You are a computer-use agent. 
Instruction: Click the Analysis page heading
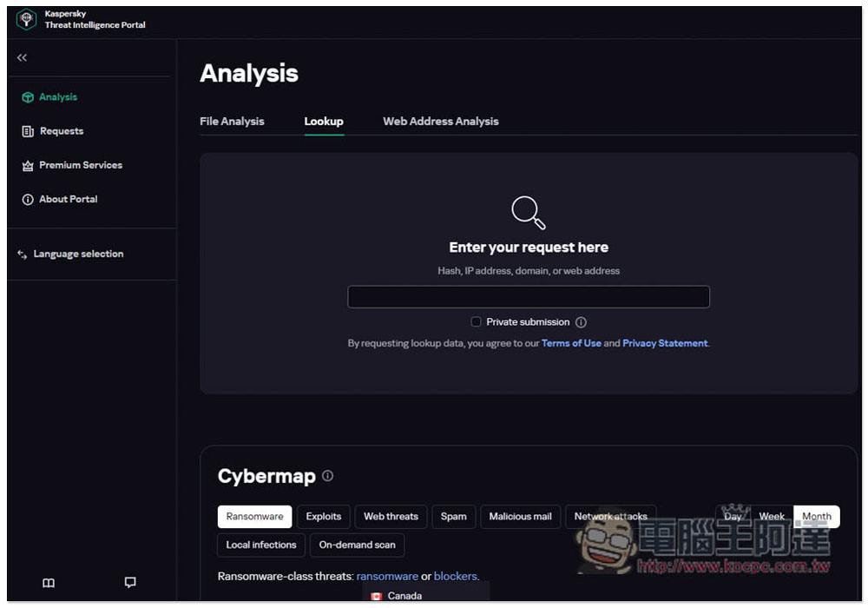pyautogui.click(x=249, y=74)
